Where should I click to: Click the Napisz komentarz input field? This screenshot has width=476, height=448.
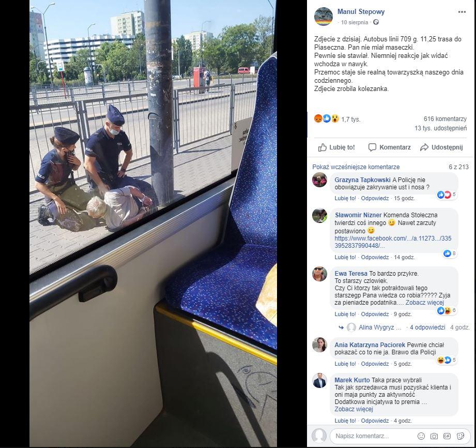372,436
